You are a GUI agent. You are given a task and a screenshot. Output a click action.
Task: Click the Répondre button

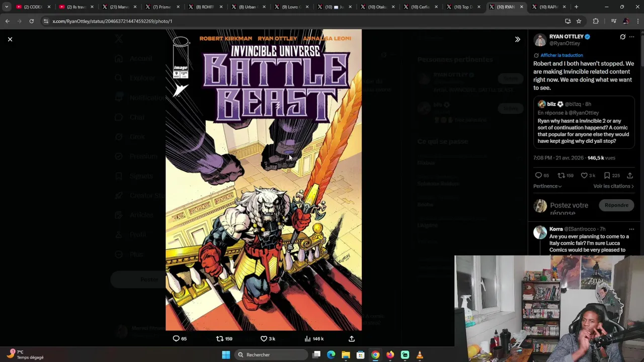click(616, 205)
